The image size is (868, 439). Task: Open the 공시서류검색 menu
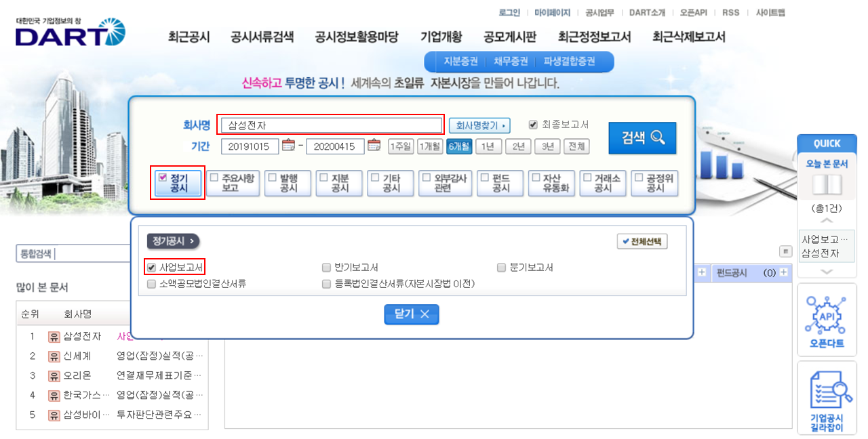click(x=262, y=37)
